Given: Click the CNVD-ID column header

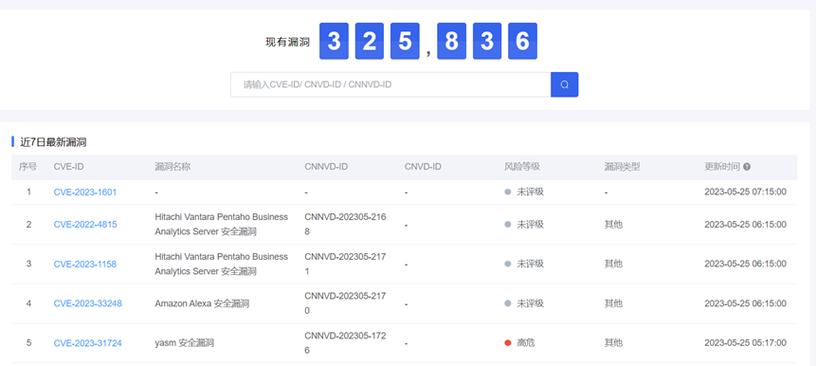Looking at the screenshot, I should (423, 167).
